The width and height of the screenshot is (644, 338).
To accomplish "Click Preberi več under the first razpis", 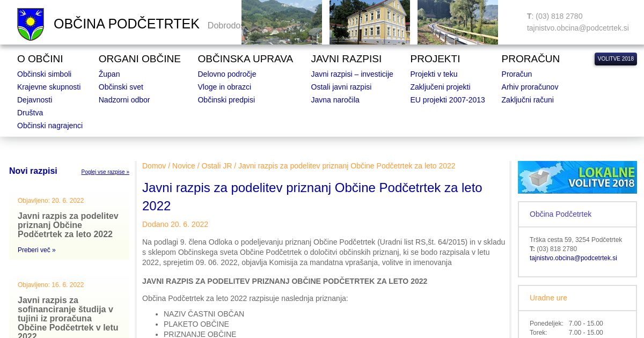I will 36,250.
